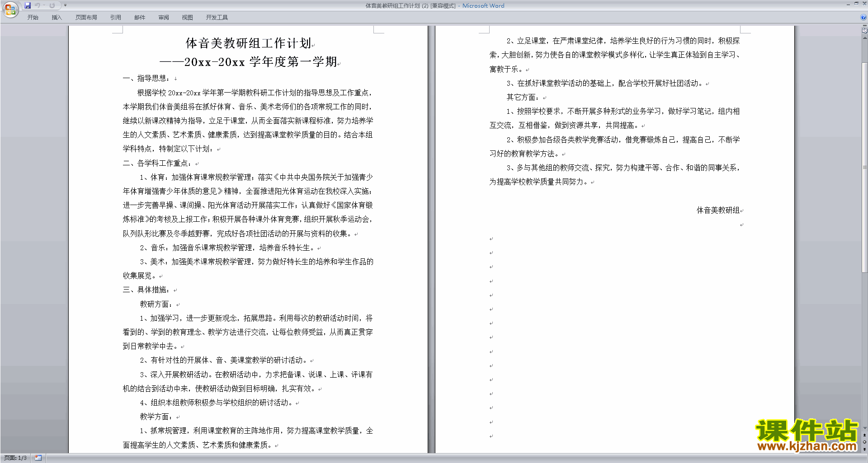Open the 开发工具 tab

pyautogui.click(x=217, y=18)
